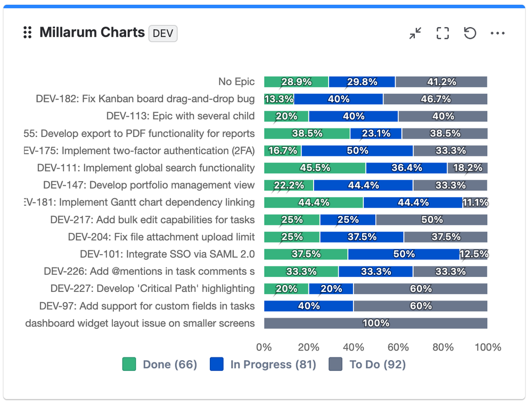Click the fullscreen expand icon

[x=443, y=33]
